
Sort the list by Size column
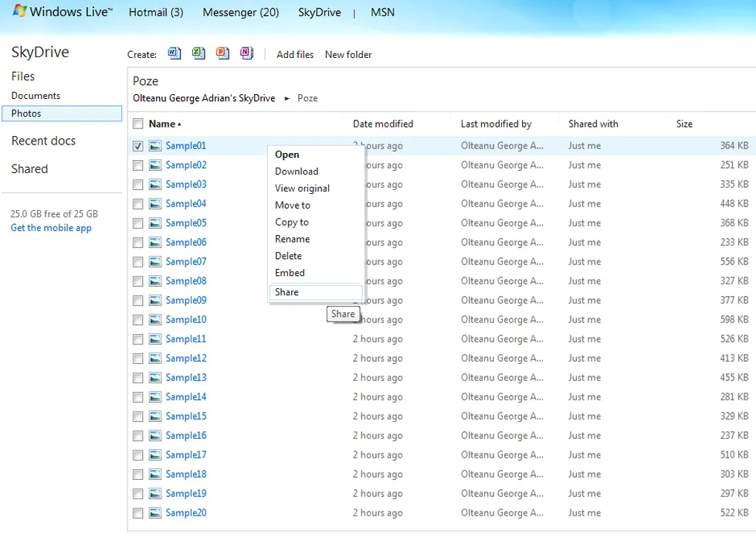point(684,124)
